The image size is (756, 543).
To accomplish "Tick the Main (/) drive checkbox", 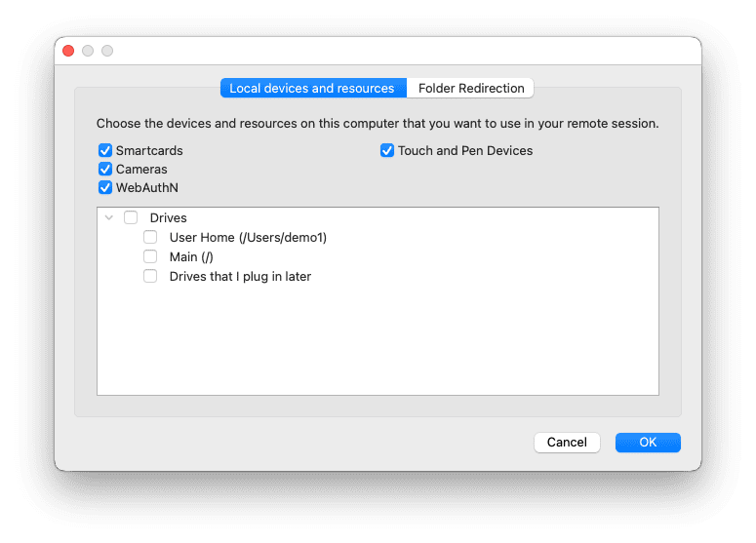I will (150, 256).
